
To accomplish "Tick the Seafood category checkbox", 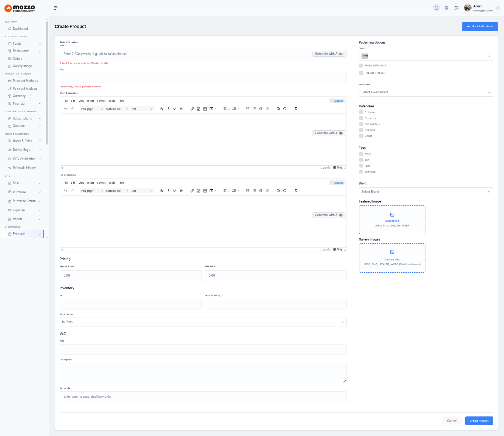I will tap(361, 130).
